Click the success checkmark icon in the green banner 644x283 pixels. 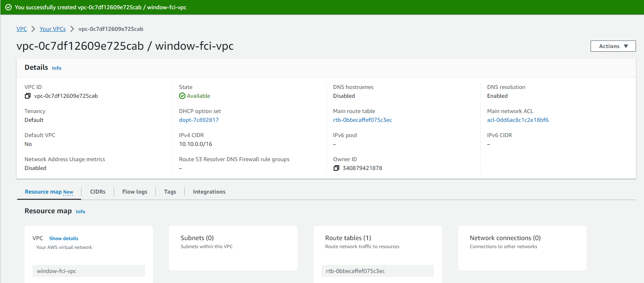tap(8, 7)
